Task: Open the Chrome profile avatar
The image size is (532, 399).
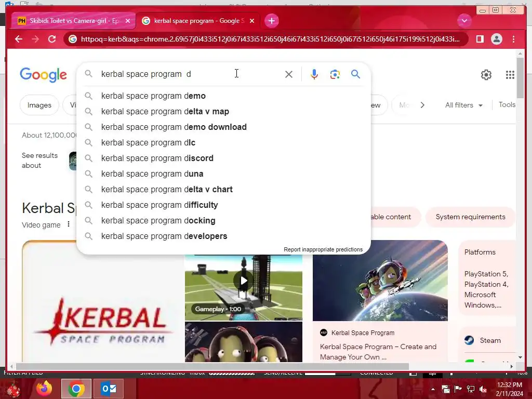Action: tap(496, 39)
